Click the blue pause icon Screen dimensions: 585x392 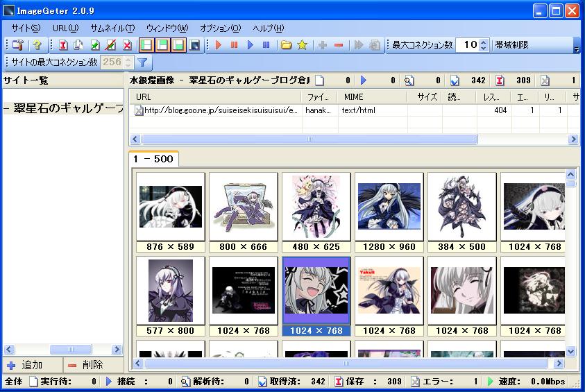(266, 45)
